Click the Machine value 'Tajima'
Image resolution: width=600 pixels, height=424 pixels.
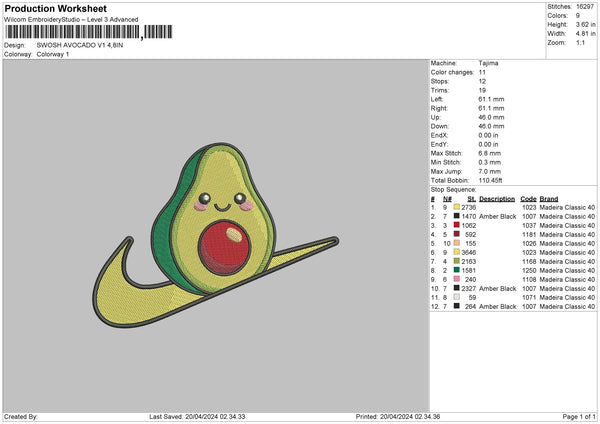[x=488, y=63]
